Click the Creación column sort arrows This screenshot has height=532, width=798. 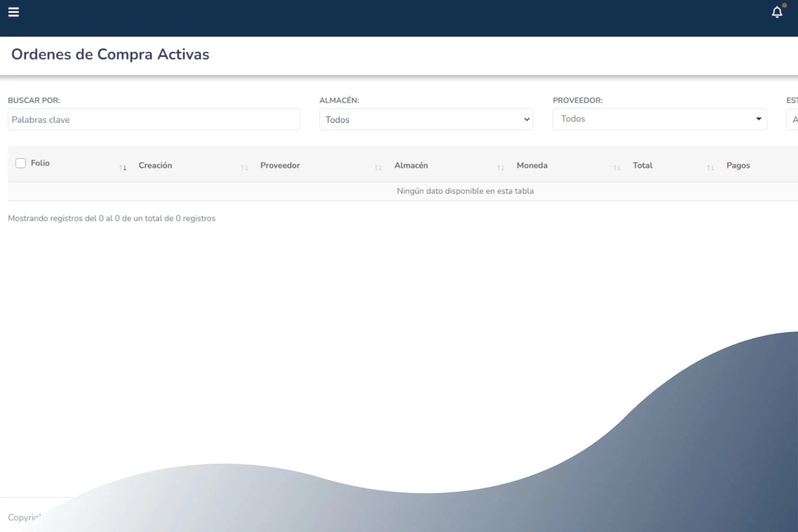(244, 167)
